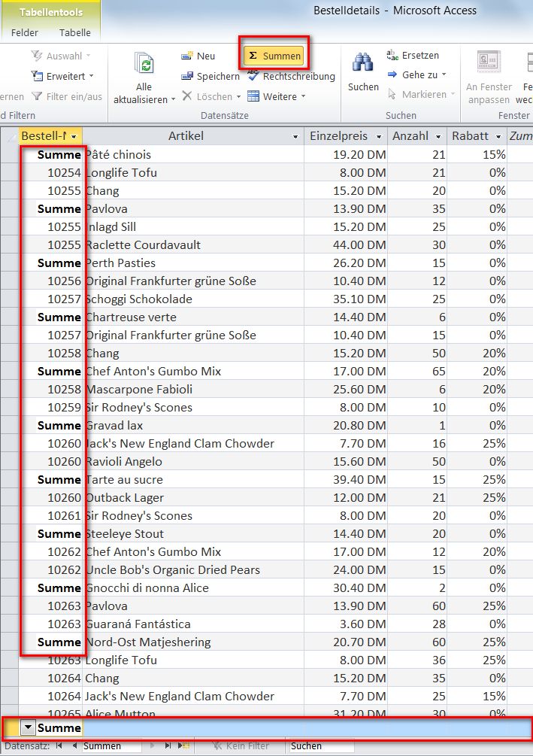The height and width of the screenshot is (756, 533).
Task: Click the Suchen search box in status bar
Action: point(320,746)
